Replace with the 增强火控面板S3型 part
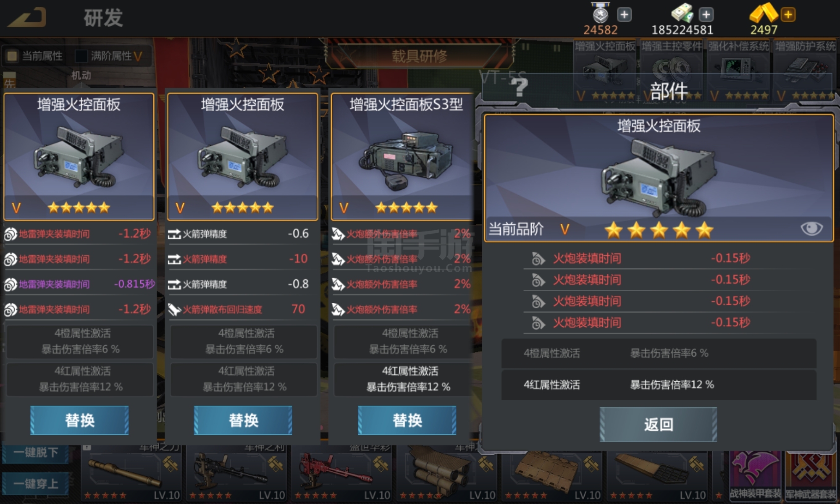 pos(407,420)
